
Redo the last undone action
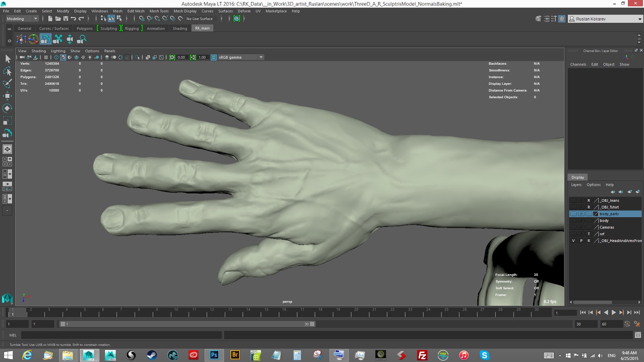tap(81, 19)
